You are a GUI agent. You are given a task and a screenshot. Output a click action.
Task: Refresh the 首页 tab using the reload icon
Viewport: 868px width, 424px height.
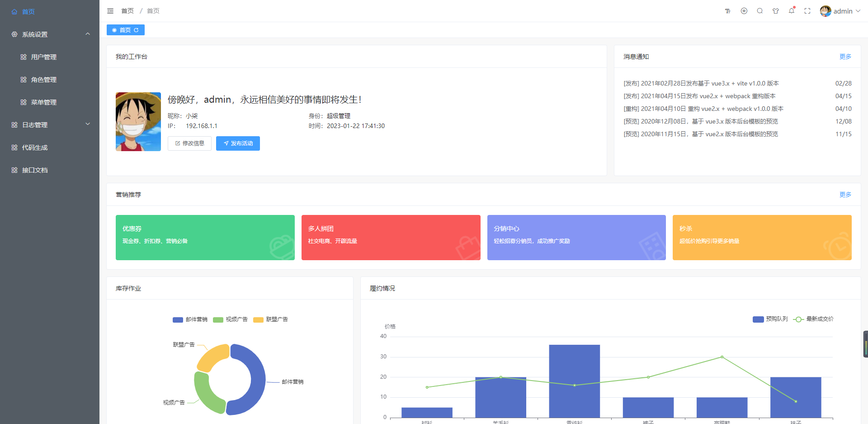click(136, 30)
